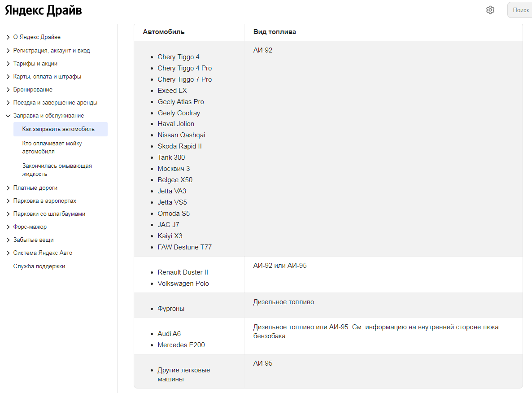Screen dimensions: 532x393
Task: Expand Парковка в аэропортах chevron
Action: pyautogui.click(x=8, y=201)
